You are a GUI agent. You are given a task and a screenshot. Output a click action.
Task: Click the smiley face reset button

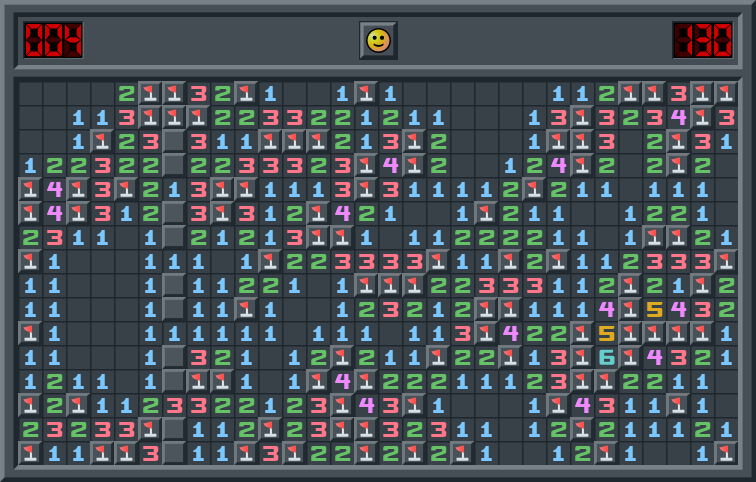coord(378,40)
